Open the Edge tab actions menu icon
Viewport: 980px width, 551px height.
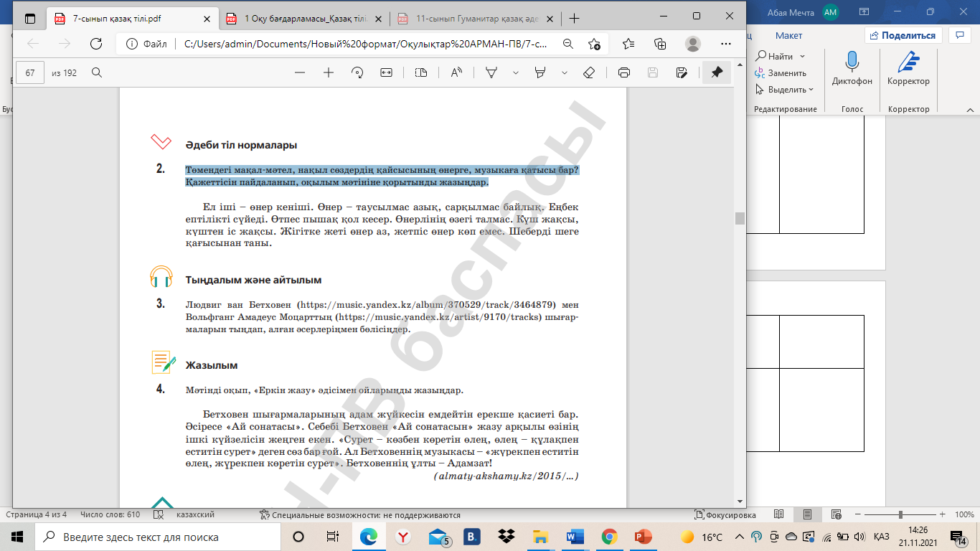[29, 17]
